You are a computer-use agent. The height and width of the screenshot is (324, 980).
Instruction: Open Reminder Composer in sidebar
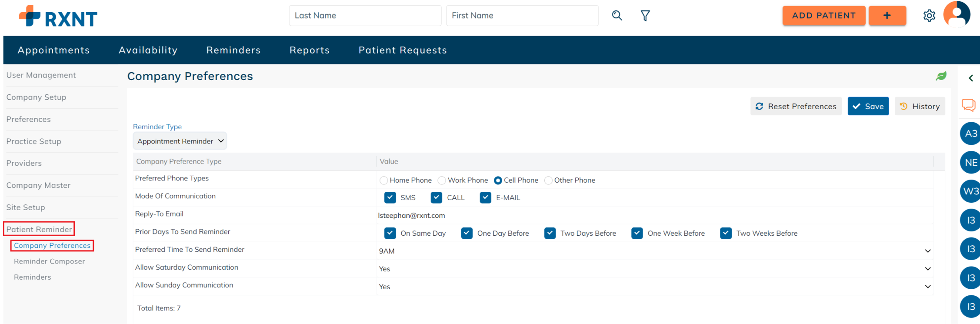pos(50,261)
